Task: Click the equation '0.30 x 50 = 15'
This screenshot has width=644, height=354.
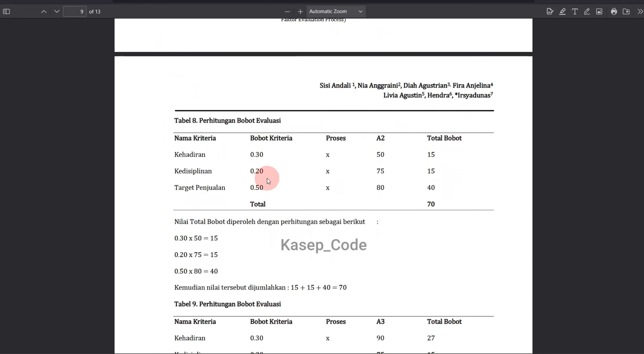Action: tap(196, 238)
